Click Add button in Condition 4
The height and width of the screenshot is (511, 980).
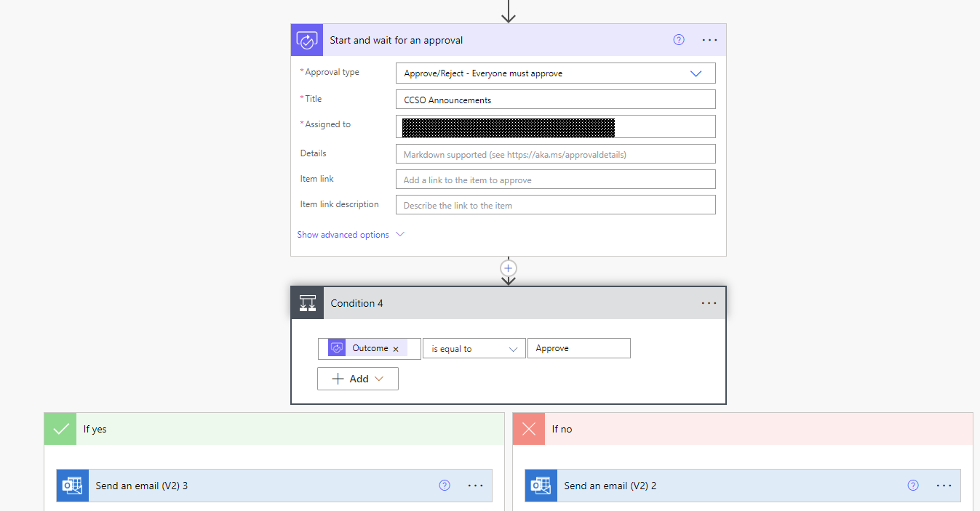(x=358, y=379)
